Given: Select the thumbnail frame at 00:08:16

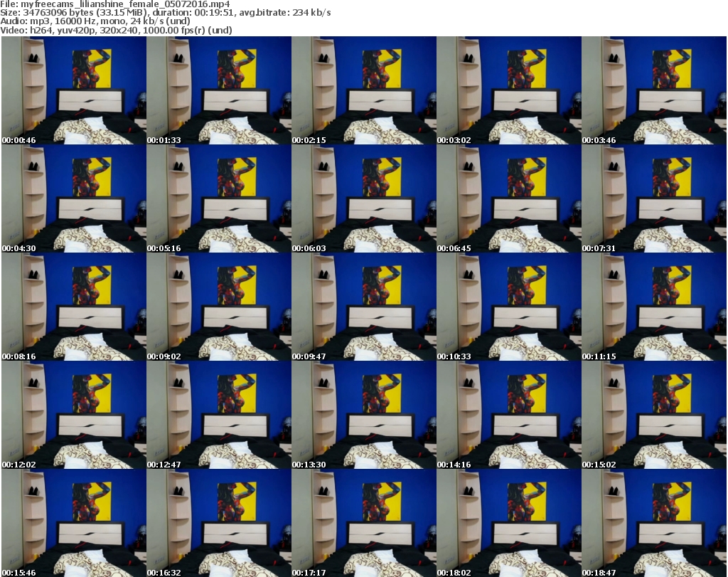Looking at the screenshot, I should [x=74, y=307].
